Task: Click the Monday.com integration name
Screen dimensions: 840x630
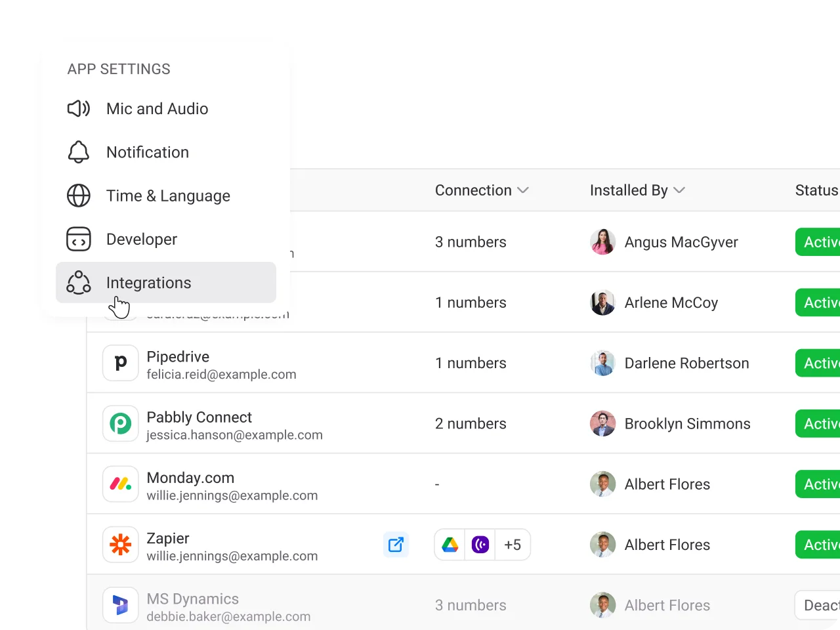Action: click(190, 478)
